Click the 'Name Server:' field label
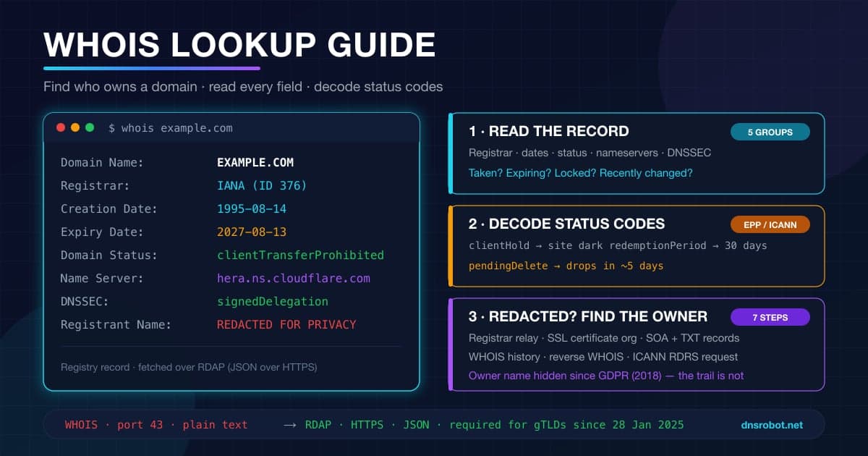The width and height of the screenshot is (868, 456). click(102, 279)
